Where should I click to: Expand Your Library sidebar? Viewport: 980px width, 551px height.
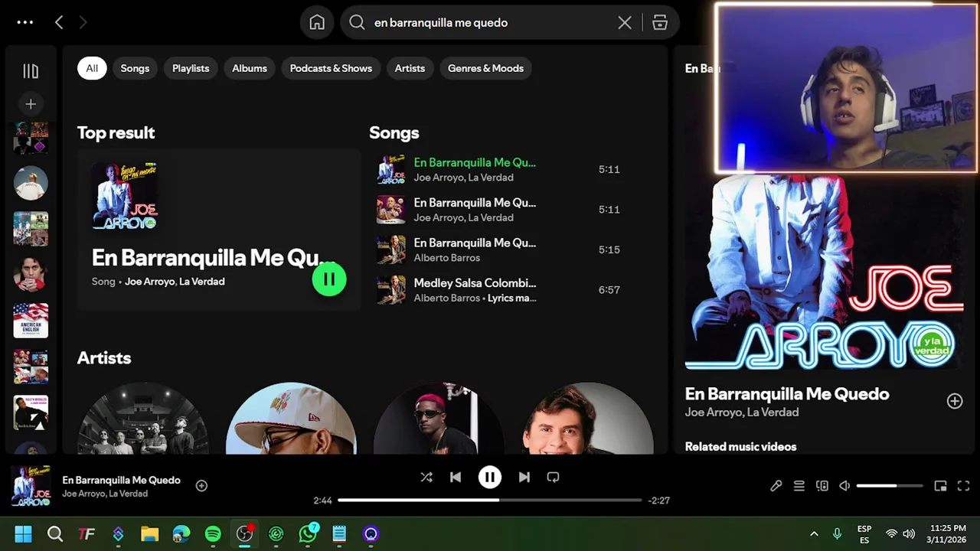click(x=31, y=71)
